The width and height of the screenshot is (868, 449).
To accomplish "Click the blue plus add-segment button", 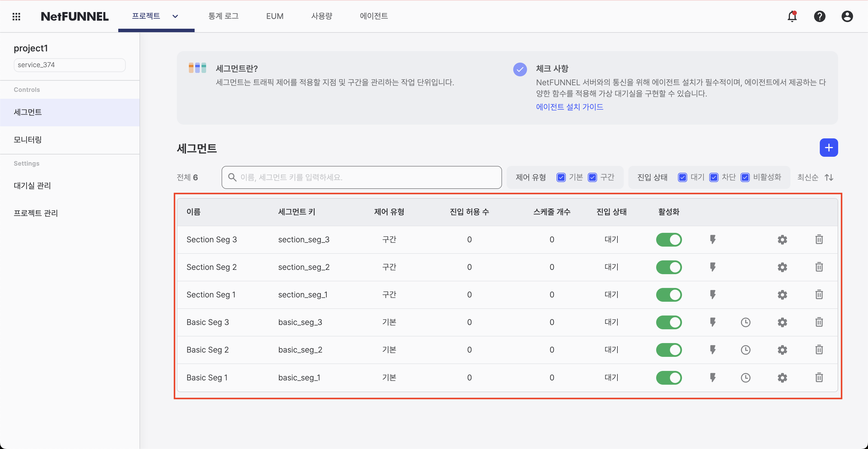I will [829, 148].
